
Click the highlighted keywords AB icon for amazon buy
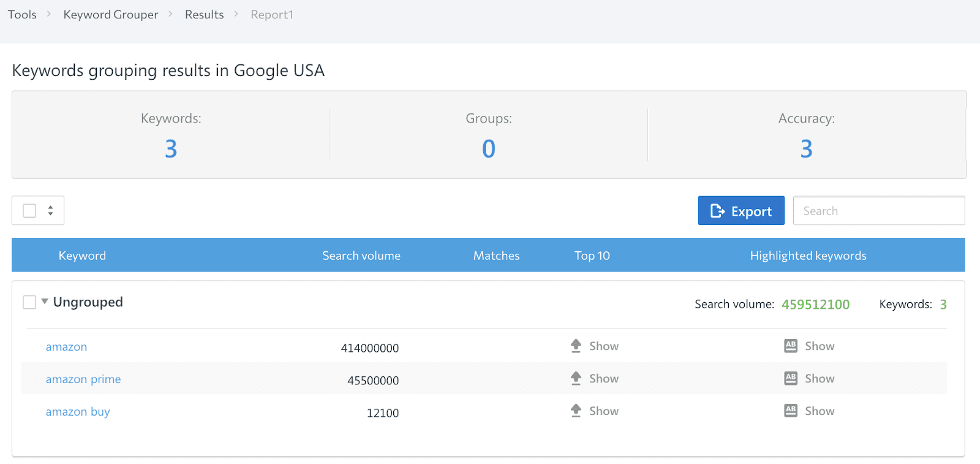[791, 411]
